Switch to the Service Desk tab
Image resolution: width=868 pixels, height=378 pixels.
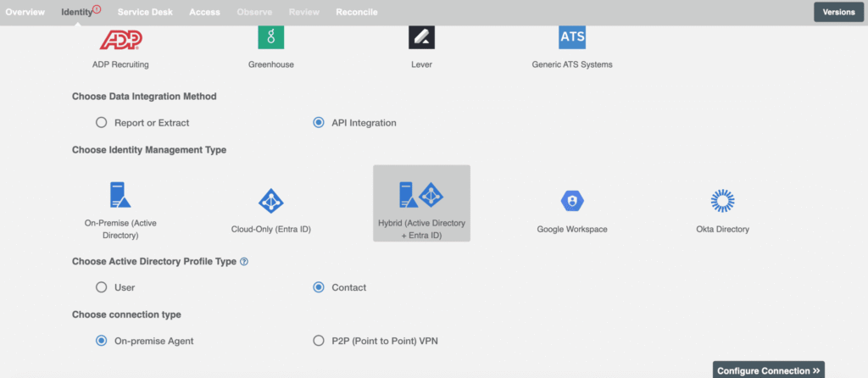145,12
